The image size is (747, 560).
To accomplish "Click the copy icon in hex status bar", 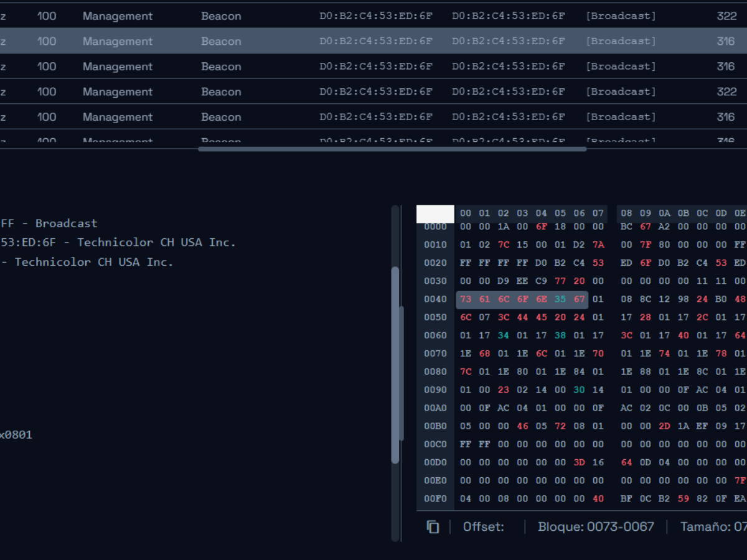I will coord(433,527).
